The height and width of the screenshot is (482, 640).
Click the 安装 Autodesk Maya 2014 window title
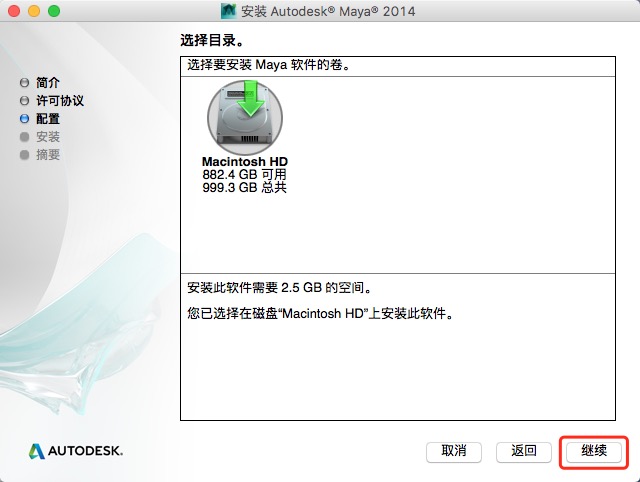(328, 11)
